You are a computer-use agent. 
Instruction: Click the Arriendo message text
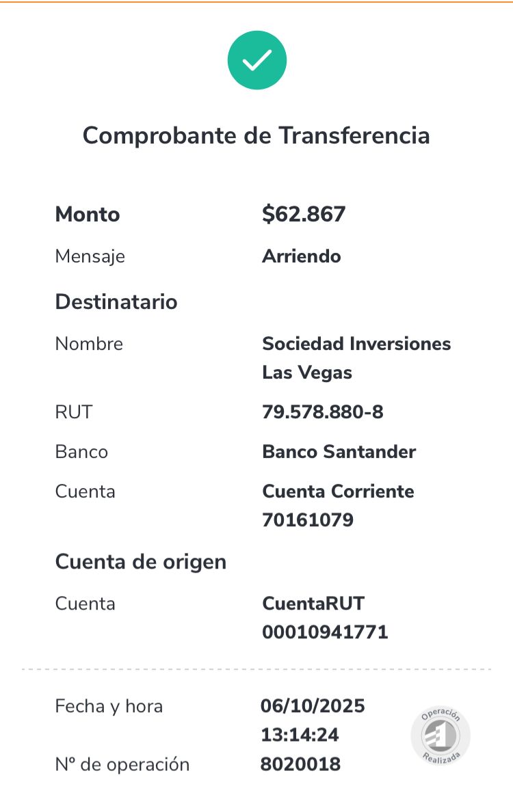302,256
